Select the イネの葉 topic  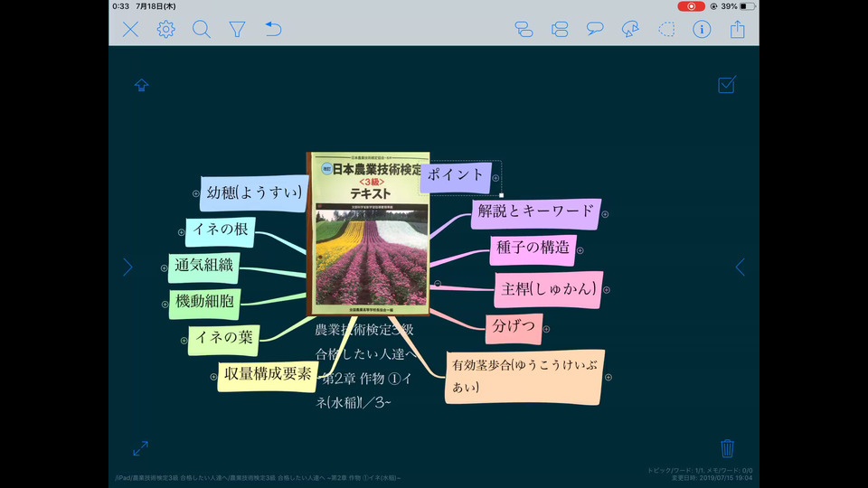pyautogui.click(x=223, y=341)
